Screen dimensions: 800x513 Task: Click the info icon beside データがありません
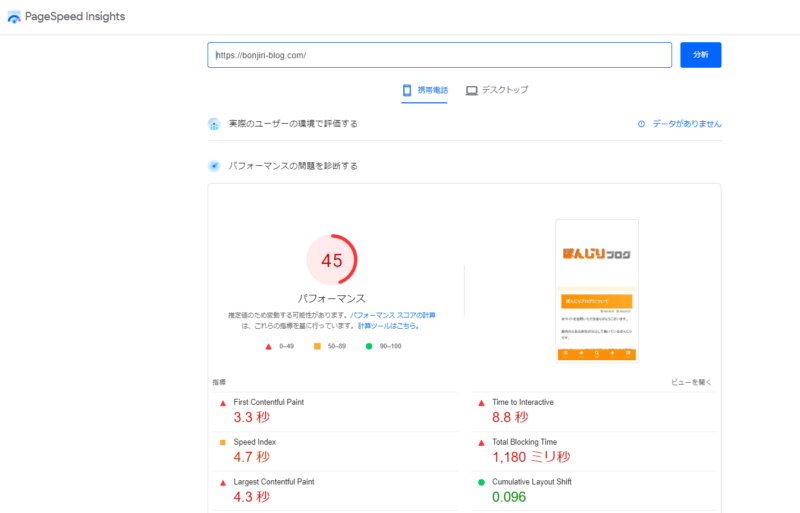[641, 124]
